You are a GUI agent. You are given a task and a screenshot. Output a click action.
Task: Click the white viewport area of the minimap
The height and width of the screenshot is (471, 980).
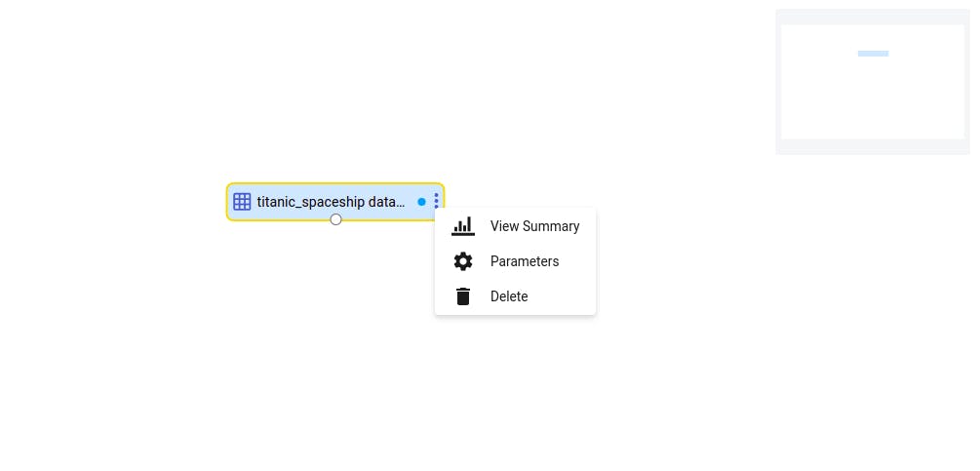(873, 94)
